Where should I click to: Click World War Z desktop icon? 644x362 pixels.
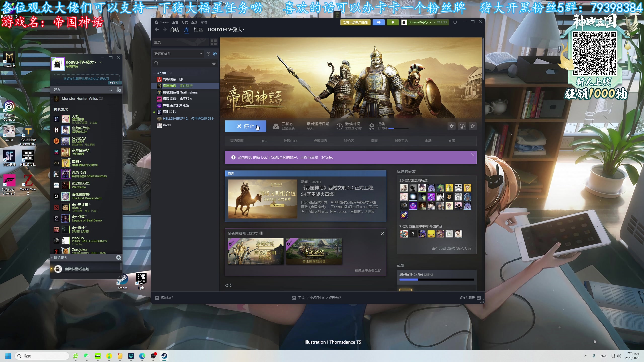coord(28,185)
